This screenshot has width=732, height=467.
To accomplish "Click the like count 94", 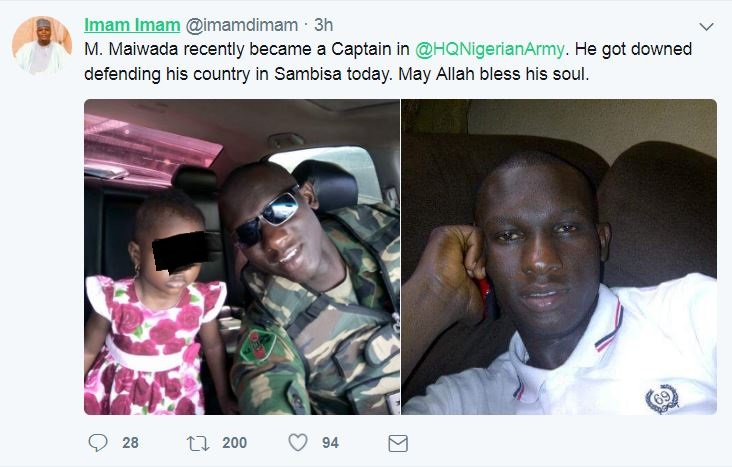I will [330, 442].
